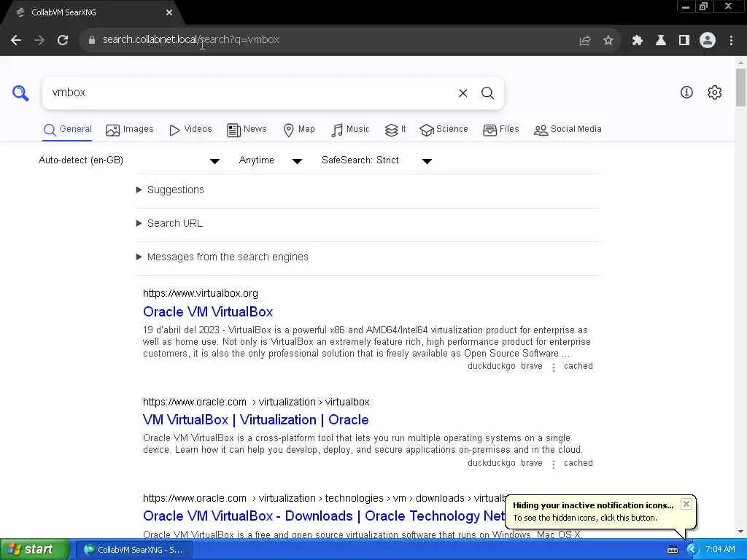Close the CollabVM SearXNG browser tab
The height and width of the screenshot is (560, 747).
pyautogui.click(x=169, y=13)
